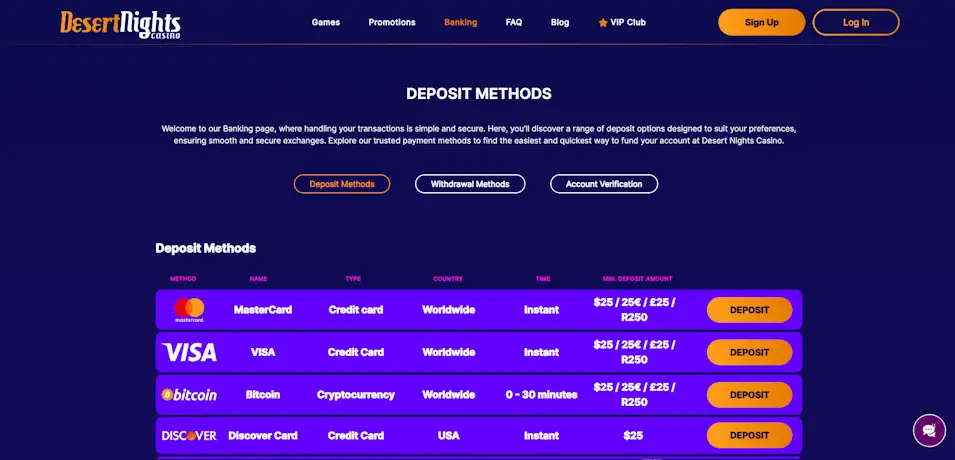This screenshot has width=955, height=460.
Task: Click the MasterCard logo icon
Action: pos(189,310)
